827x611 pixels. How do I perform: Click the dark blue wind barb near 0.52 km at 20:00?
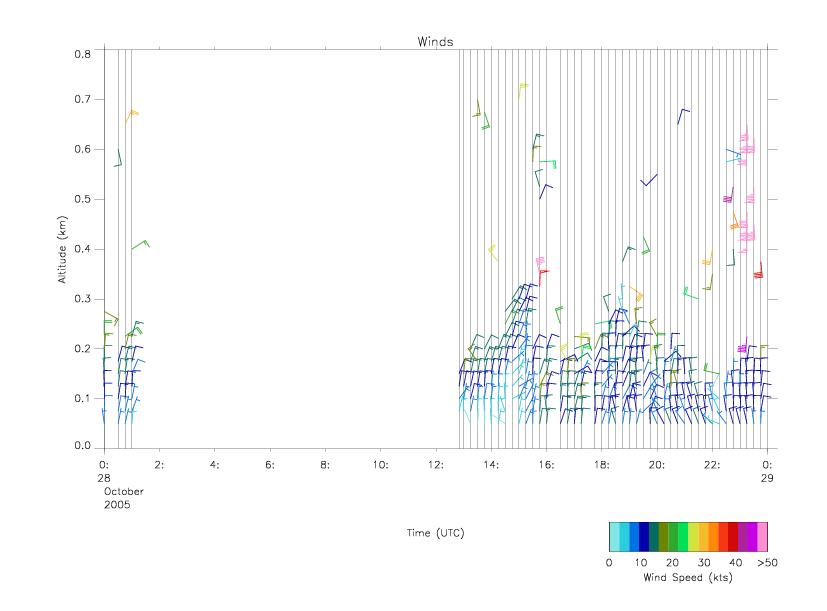tap(649, 180)
